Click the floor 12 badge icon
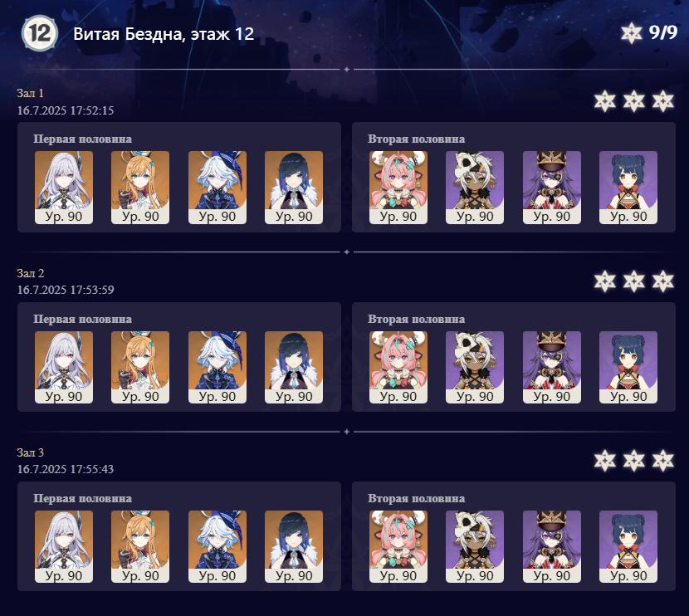The height and width of the screenshot is (616, 689). pyautogui.click(x=40, y=33)
